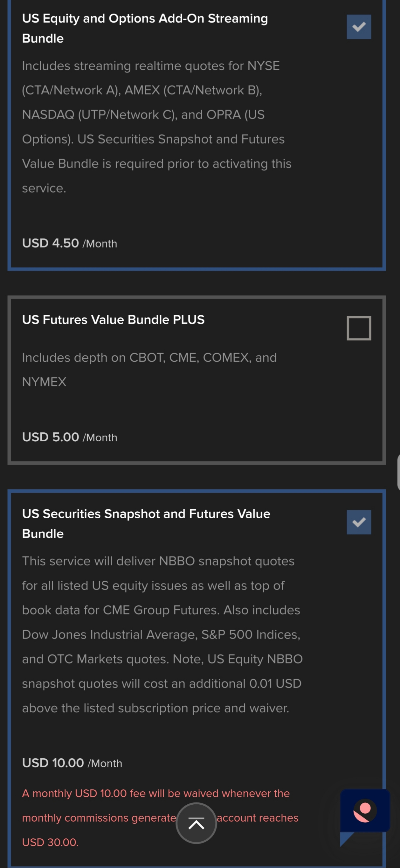The width and height of the screenshot is (400, 868).
Task: Tap the red monthly fee waiver notice
Action: (x=160, y=818)
